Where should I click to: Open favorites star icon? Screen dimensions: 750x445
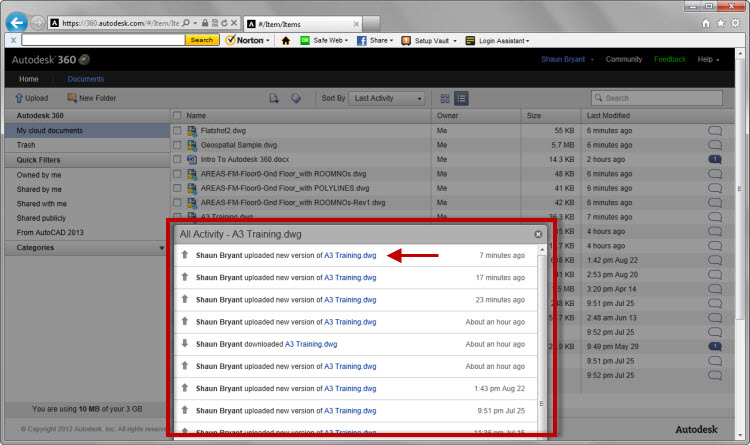click(720, 23)
